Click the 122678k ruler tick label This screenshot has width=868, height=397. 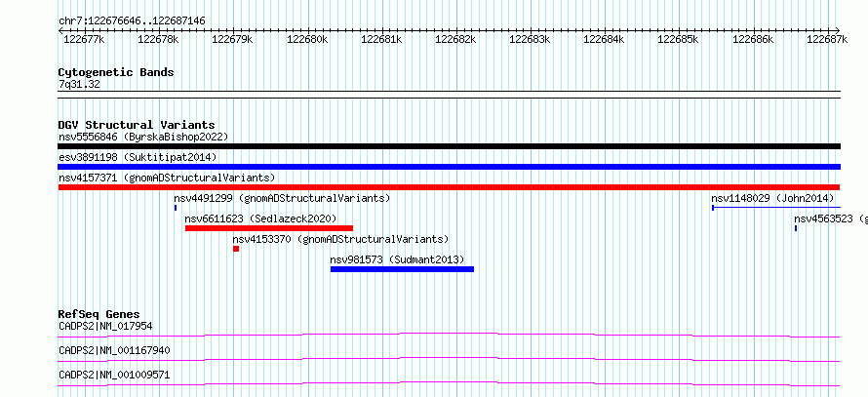click(x=158, y=39)
